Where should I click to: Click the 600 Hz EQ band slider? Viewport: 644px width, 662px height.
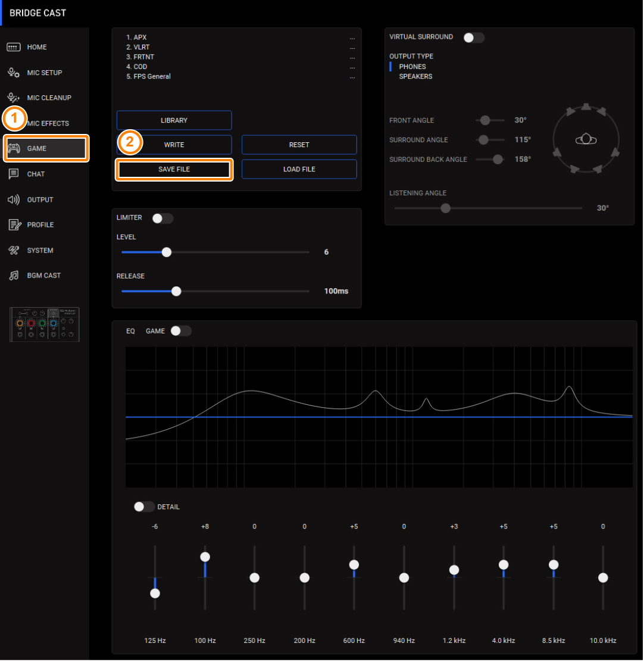pos(354,565)
